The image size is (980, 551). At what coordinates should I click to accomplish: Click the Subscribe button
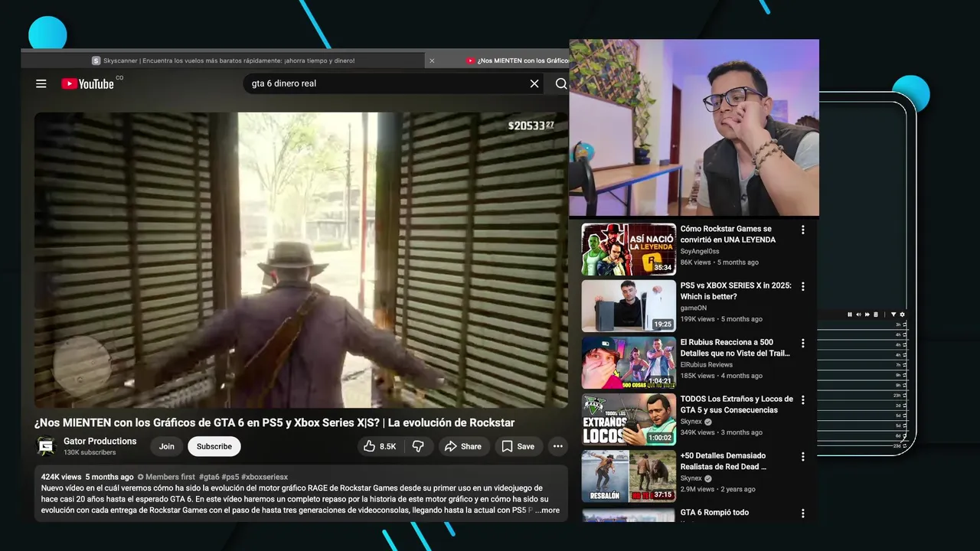[x=214, y=446]
